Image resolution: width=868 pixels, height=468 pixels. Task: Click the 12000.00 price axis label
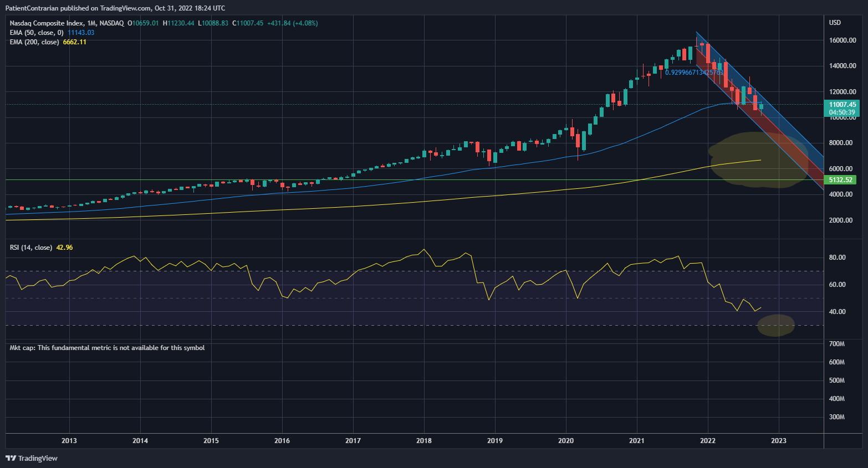843,92
